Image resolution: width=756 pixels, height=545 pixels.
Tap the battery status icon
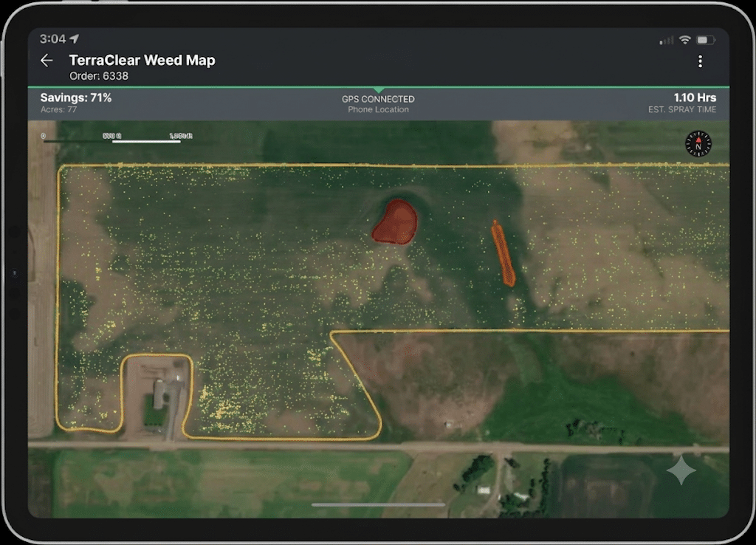706,40
